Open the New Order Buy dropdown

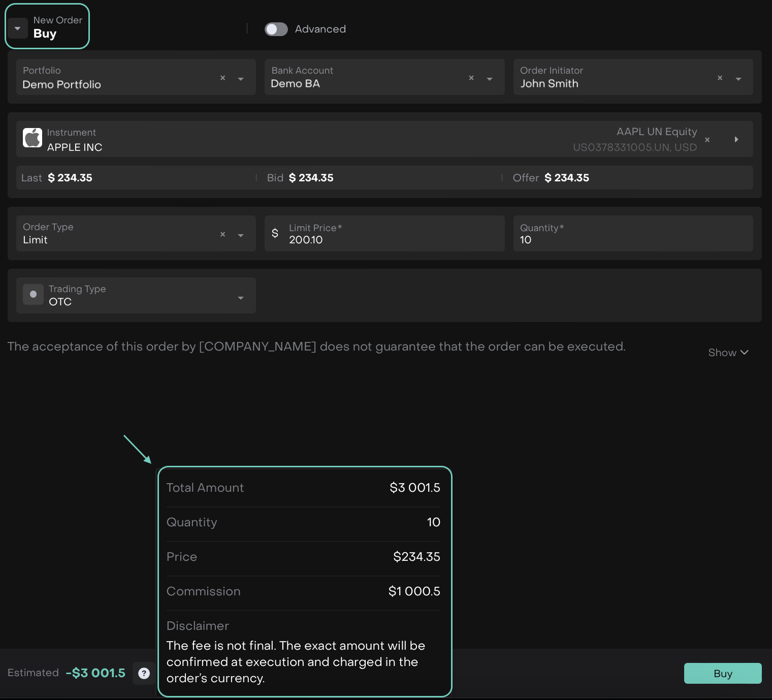pyautogui.click(x=18, y=28)
